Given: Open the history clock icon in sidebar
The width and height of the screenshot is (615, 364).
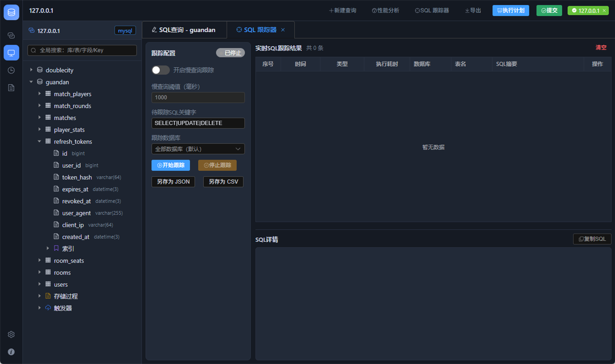Looking at the screenshot, I should (11, 70).
